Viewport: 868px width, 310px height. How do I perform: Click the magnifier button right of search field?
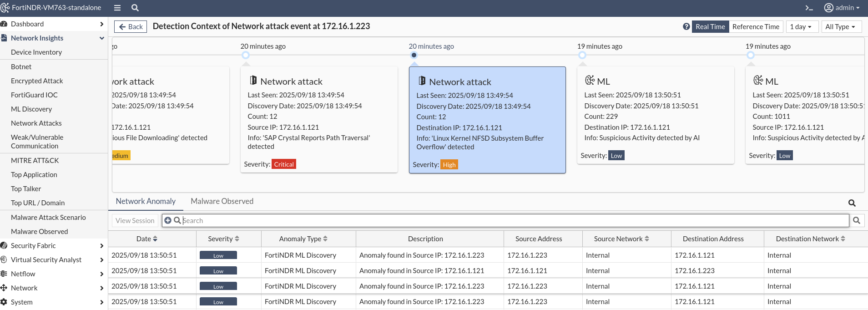tap(857, 220)
